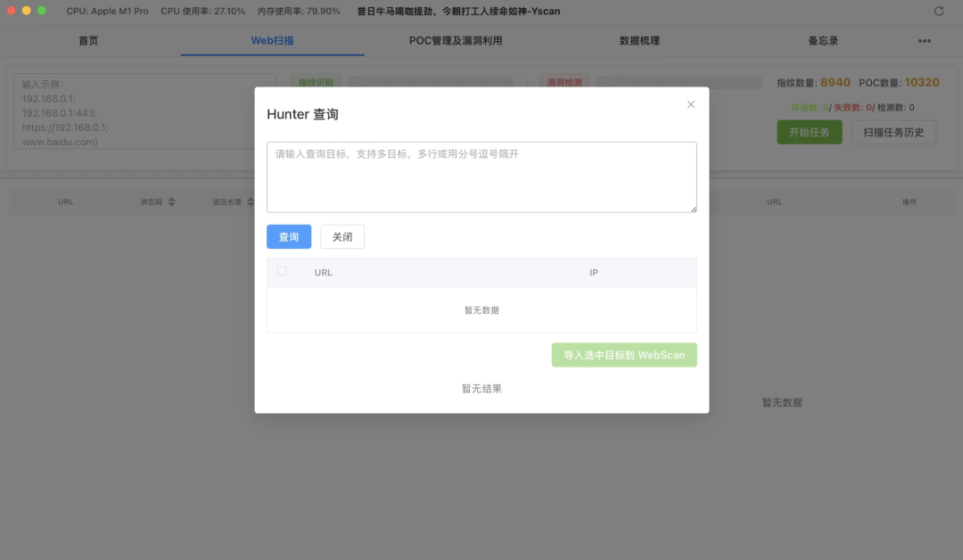Click the 操作 column header
This screenshot has width=963, height=560.
909,202
